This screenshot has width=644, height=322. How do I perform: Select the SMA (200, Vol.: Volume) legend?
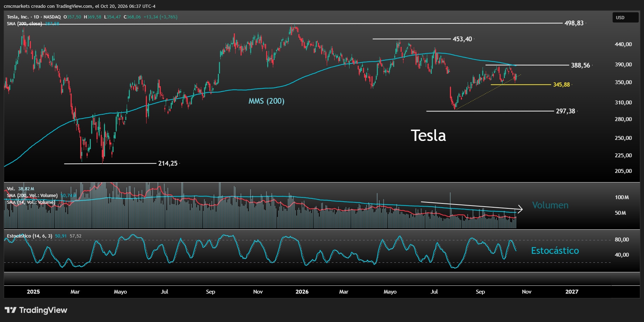pyautogui.click(x=32, y=195)
